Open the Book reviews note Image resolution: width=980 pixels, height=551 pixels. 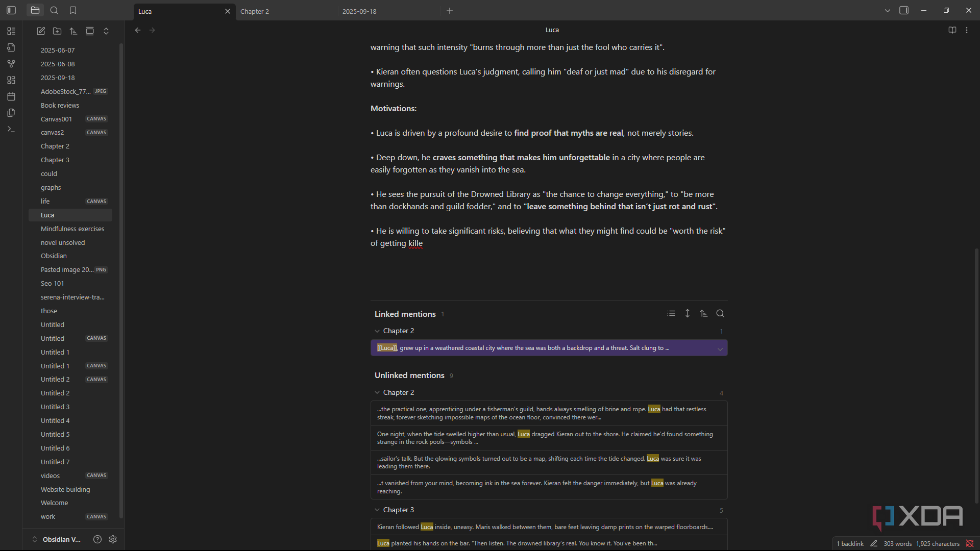[x=70, y=105]
